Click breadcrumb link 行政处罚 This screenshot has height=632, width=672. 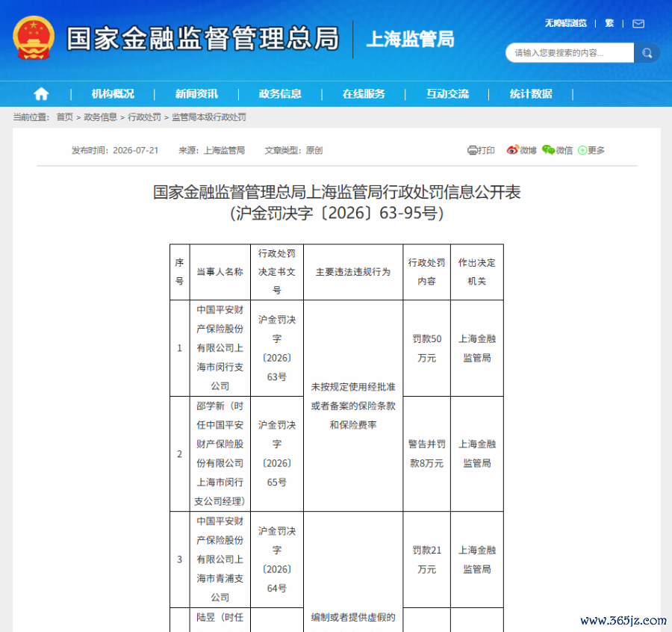144,117
